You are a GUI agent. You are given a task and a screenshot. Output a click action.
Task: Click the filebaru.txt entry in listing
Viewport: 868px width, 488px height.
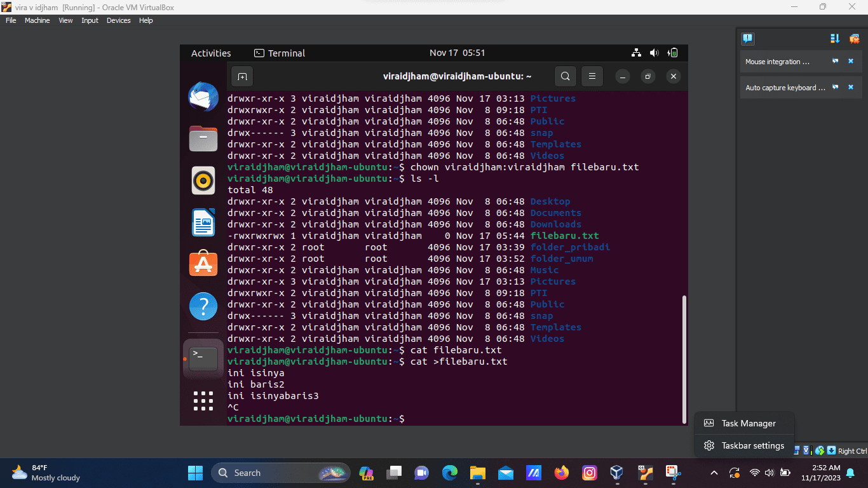coord(564,236)
